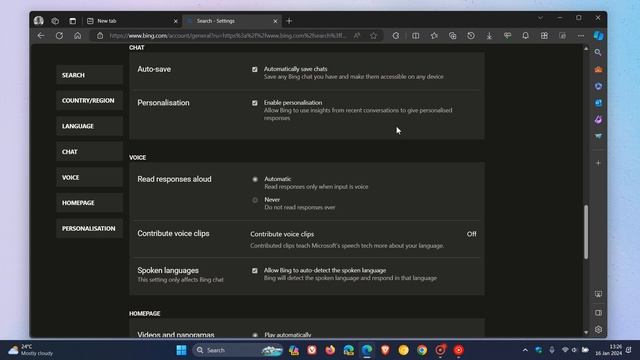Show hidden system tray icons chevron
Viewport: 640px width, 360px height.
tap(525, 350)
